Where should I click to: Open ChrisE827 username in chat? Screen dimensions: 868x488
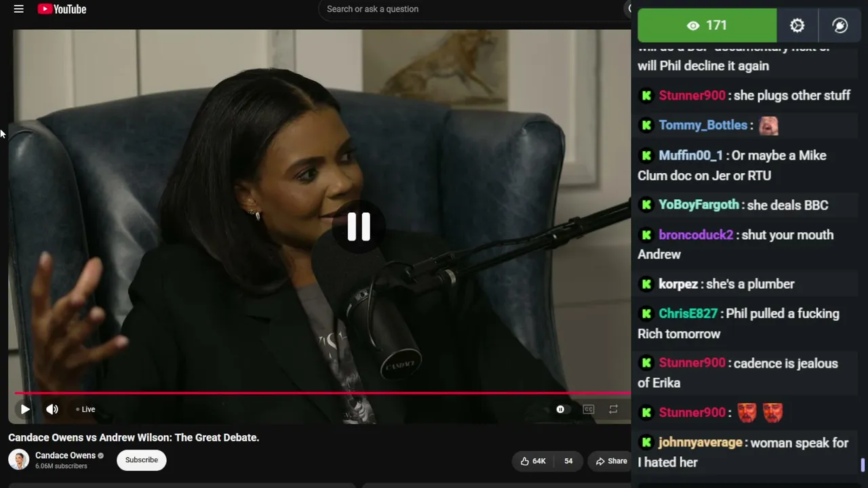click(x=688, y=314)
